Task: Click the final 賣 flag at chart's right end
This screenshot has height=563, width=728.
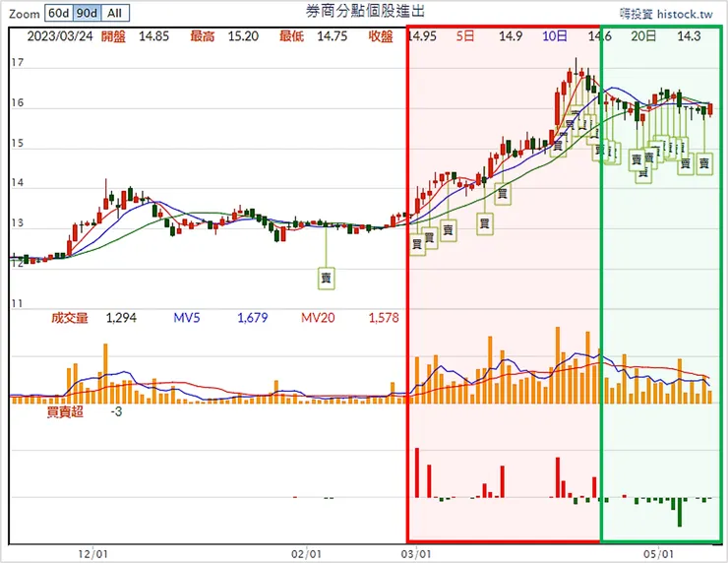Action: click(704, 163)
